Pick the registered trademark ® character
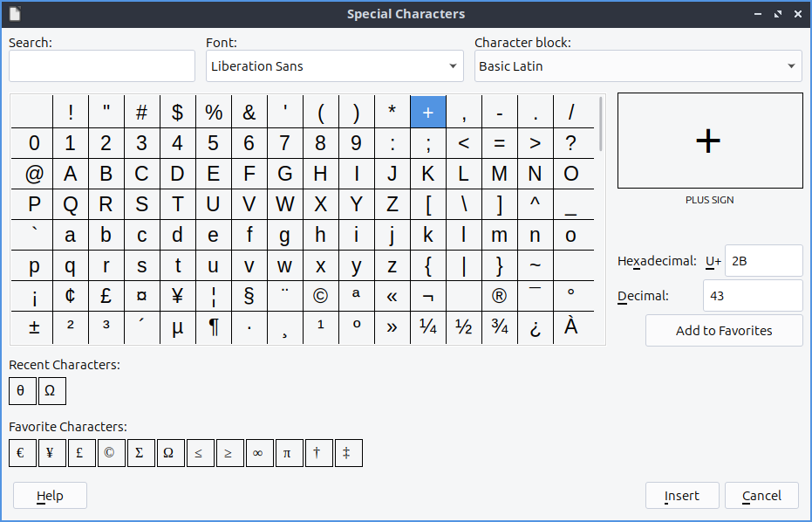The width and height of the screenshot is (812, 522). 499,296
